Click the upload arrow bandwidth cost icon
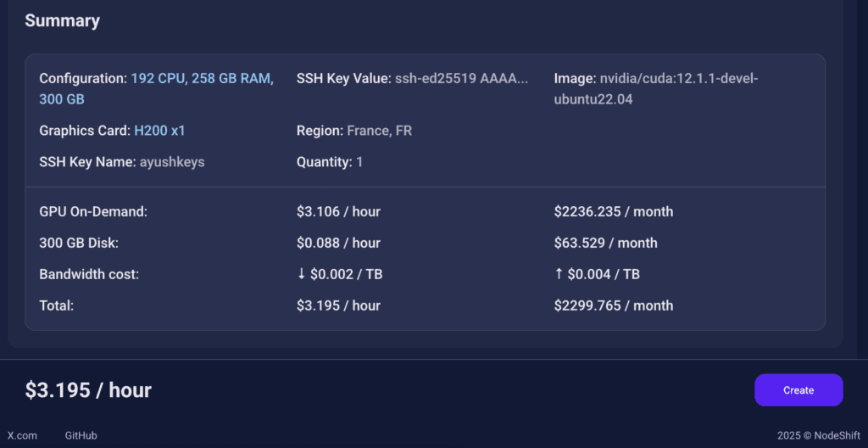 (559, 274)
